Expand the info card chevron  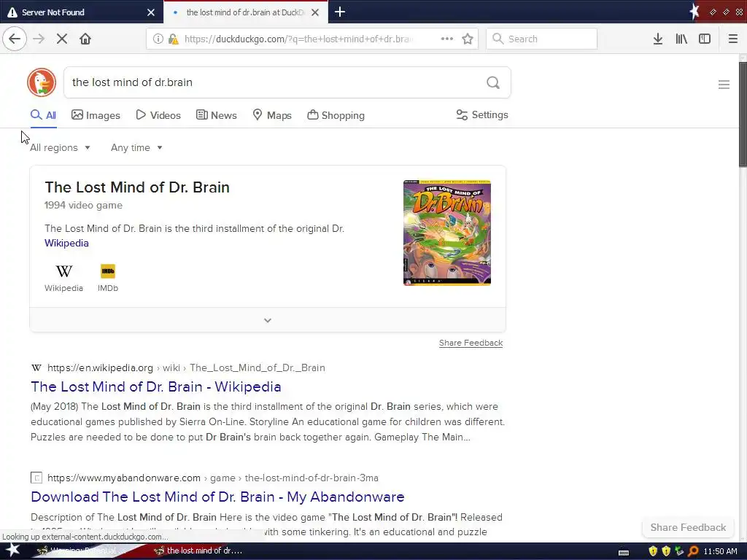268,320
